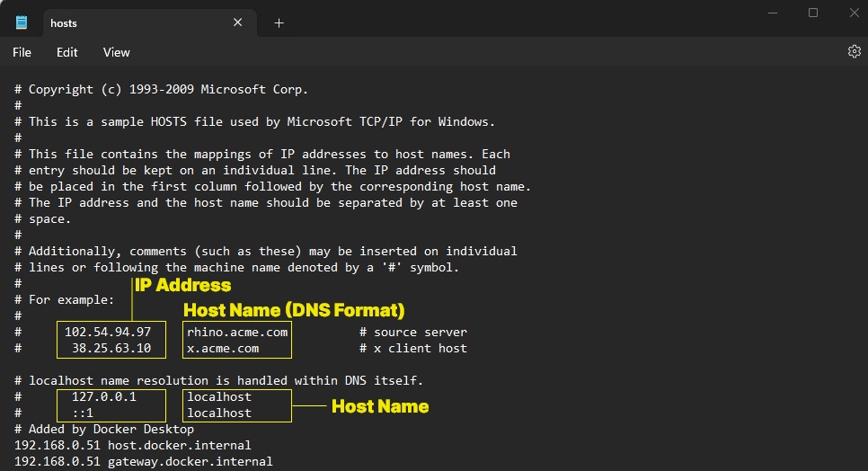Click the 'localhost name resolution' comment line
The height and width of the screenshot is (471, 868).
click(x=218, y=381)
